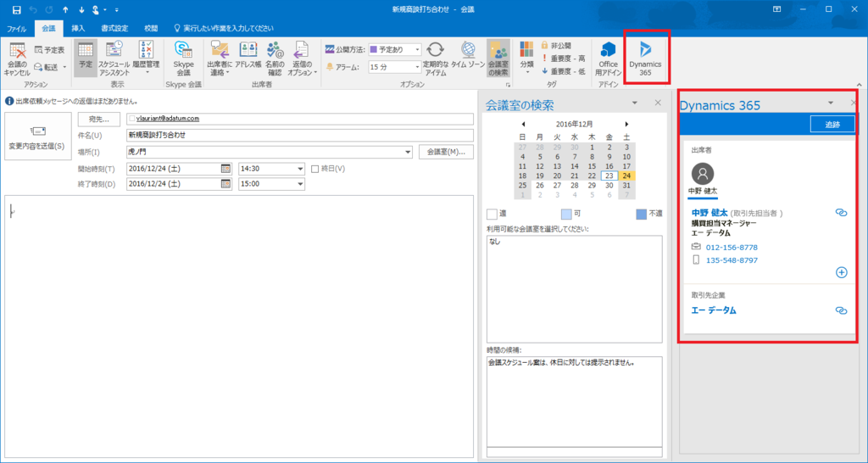The height and width of the screenshot is (463, 868).
Task: Check the All Day (終日) checkbox
Action: 315,169
